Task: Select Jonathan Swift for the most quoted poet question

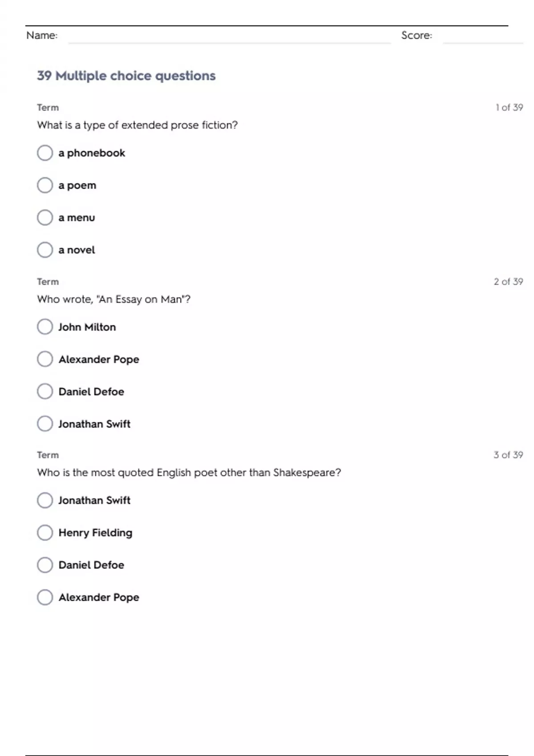Action: coord(45,500)
